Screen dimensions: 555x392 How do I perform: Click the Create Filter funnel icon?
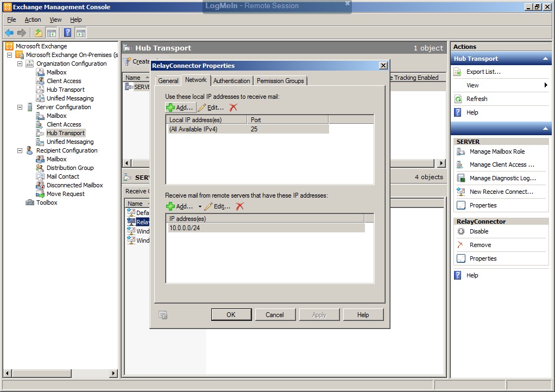click(x=127, y=61)
